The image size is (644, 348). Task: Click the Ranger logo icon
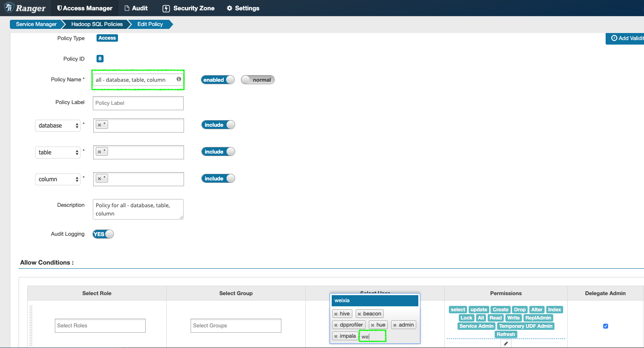click(9, 7)
